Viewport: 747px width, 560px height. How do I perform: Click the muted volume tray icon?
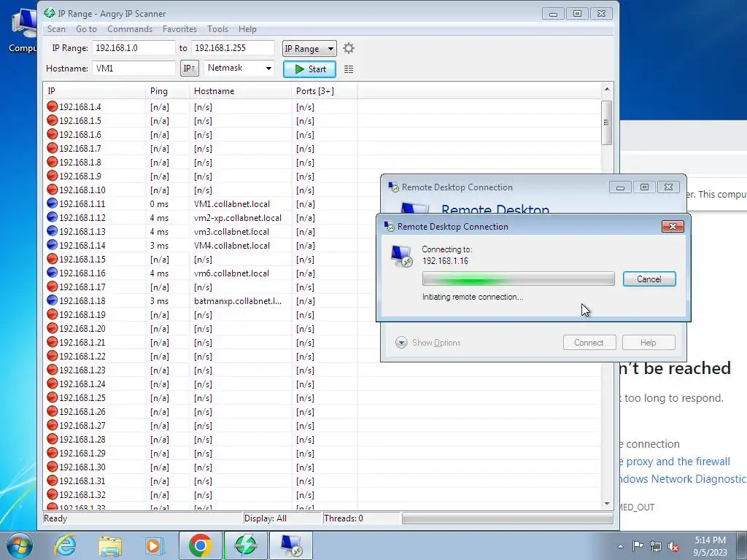pos(673,546)
